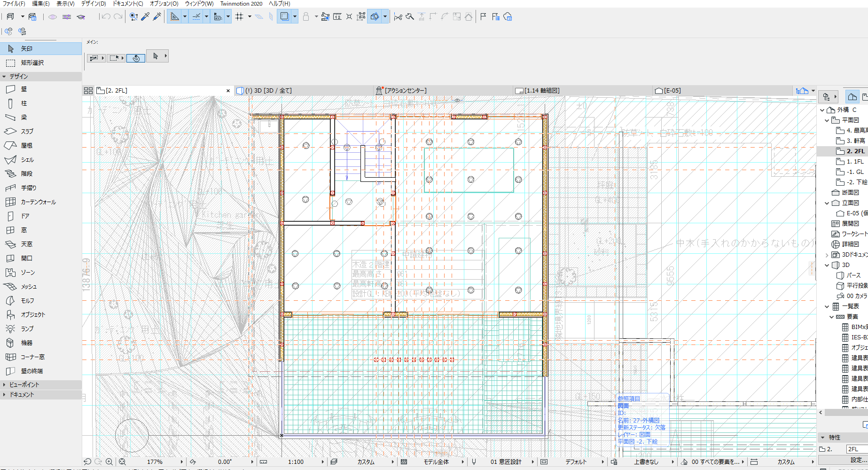Select the Door (ドア) tool

41,216
